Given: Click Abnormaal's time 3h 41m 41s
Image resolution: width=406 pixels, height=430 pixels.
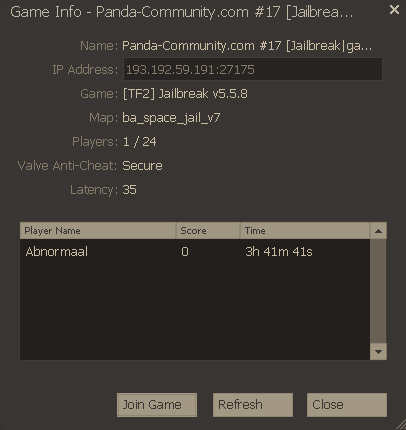Looking at the screenshot, I should coord(279,252).
